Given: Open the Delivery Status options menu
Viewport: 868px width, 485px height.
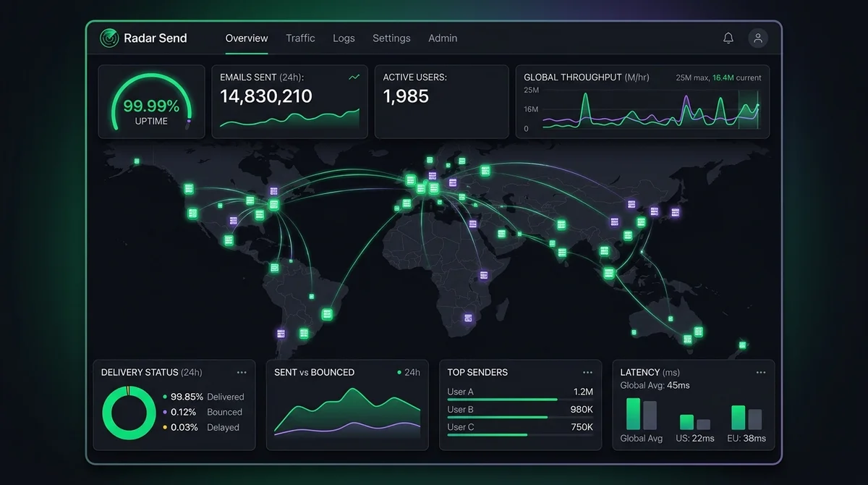Looking at the screenshot, I should (242, 372).
